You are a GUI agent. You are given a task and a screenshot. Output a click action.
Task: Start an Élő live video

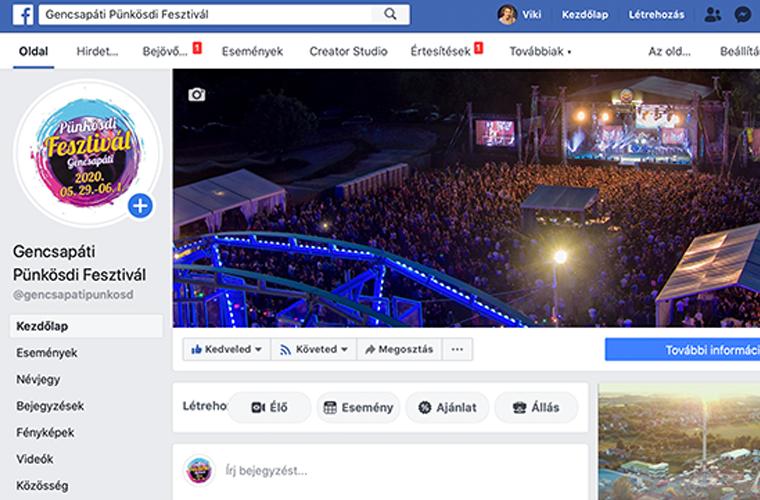coord(269,407)
